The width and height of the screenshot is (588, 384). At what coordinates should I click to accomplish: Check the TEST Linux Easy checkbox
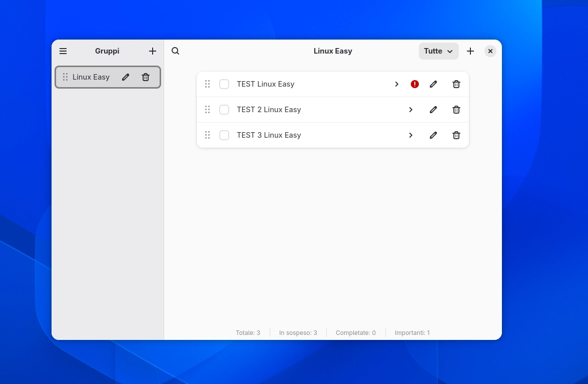[x=224, y=84]
